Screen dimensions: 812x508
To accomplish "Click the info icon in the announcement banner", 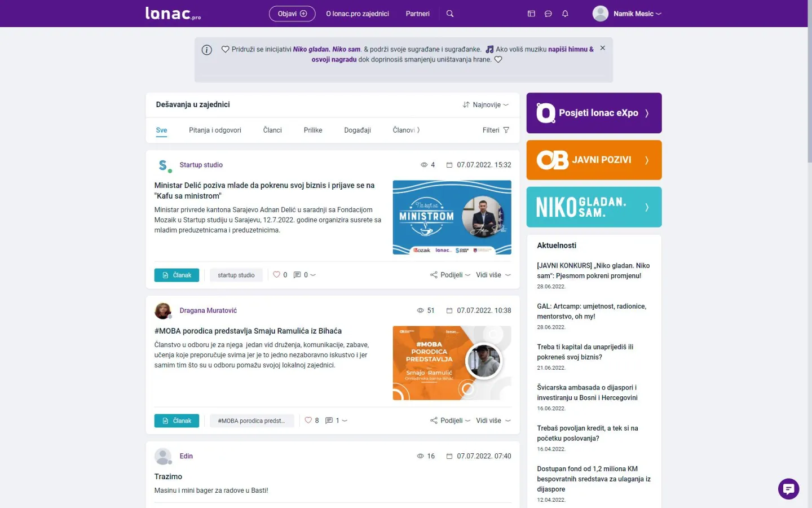I will pos(207,50).
